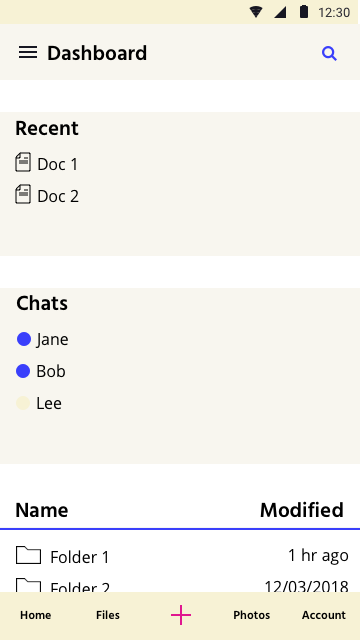Screen dimensions: 360x640
Task: Sort by the Modified column header
Action: (302, 510)
